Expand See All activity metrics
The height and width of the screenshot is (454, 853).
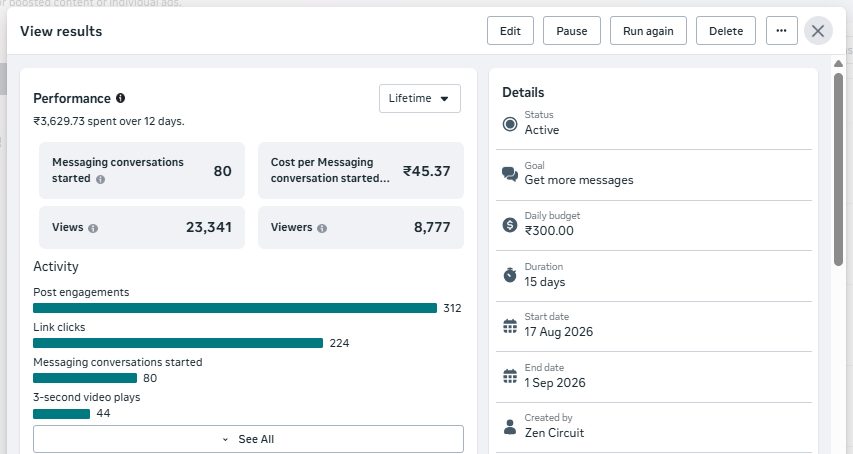pyautogui.click(x=249, y=439)
